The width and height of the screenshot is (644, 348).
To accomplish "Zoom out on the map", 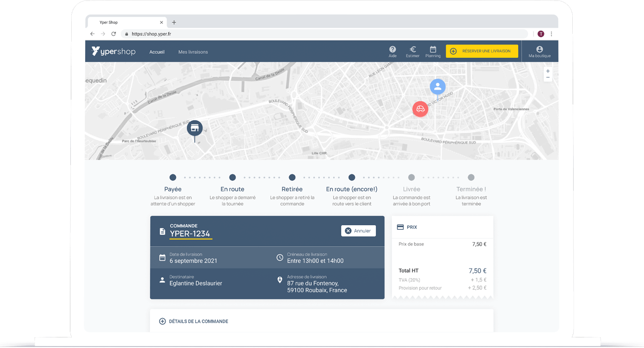I will (547, 78).
